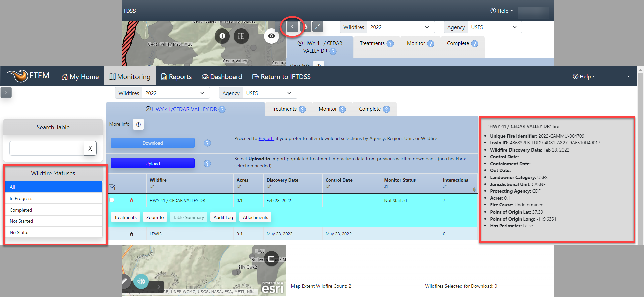Click the blue Download button
Screen dimensions: 644x297
153,143
